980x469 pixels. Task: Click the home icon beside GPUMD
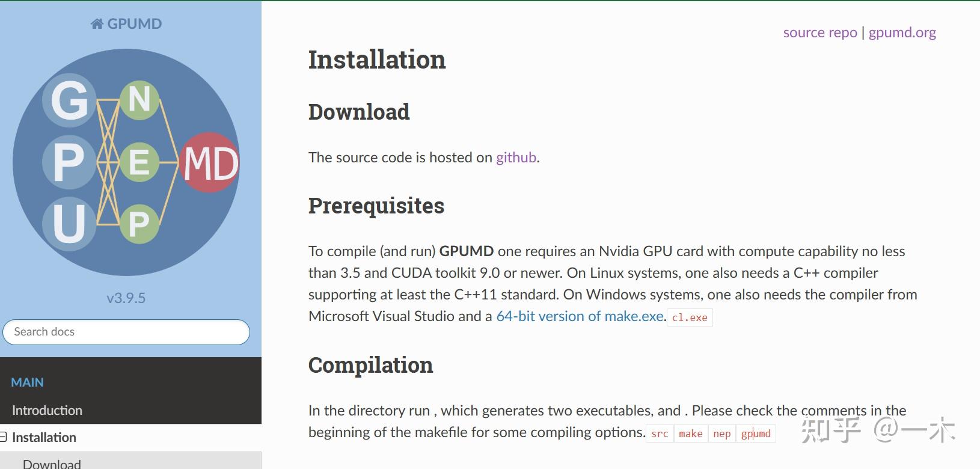tap(97, 23)
